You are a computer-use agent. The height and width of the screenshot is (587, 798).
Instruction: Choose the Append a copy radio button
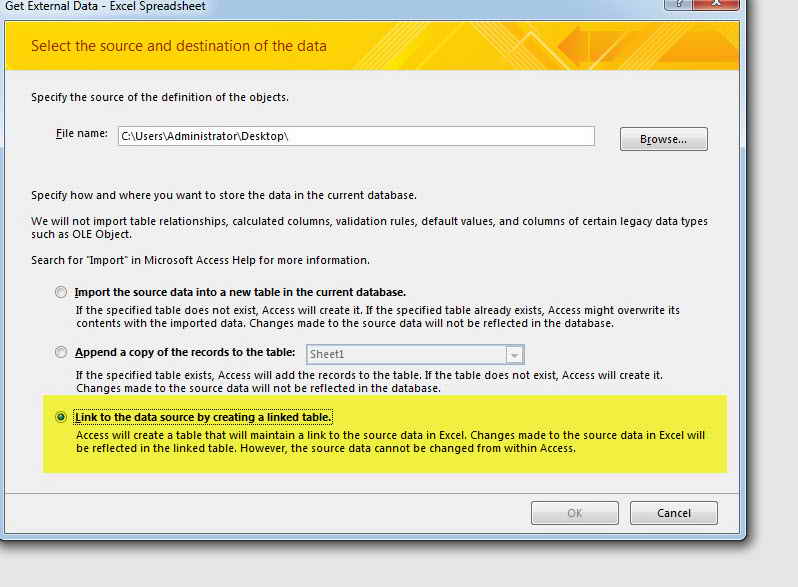(x=61, y=352)
